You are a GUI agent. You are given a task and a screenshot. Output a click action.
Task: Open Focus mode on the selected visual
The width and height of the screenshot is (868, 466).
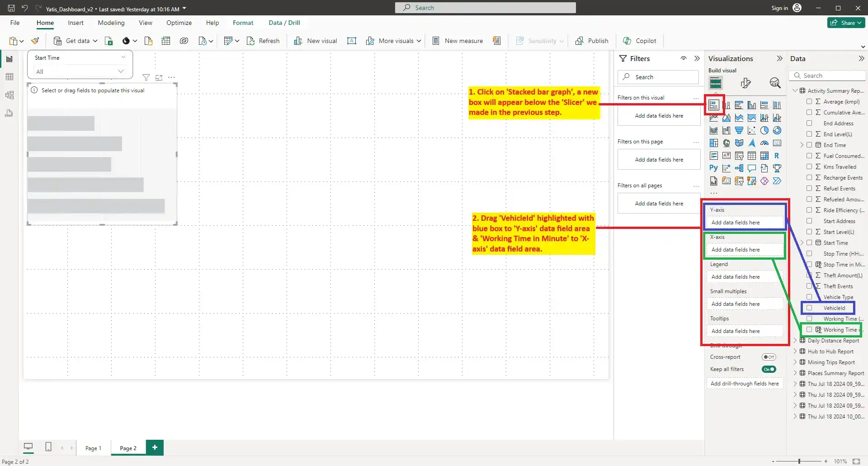159,78
